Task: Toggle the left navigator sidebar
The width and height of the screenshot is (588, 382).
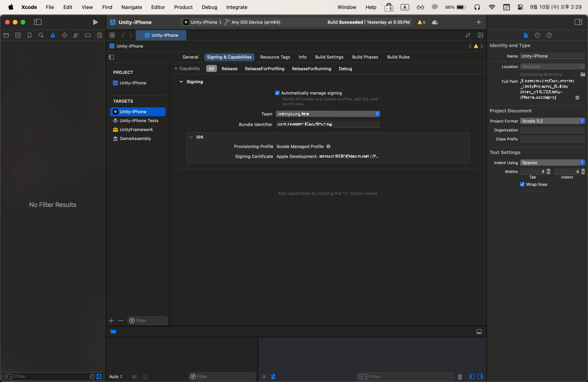Action: click(38, 22)
